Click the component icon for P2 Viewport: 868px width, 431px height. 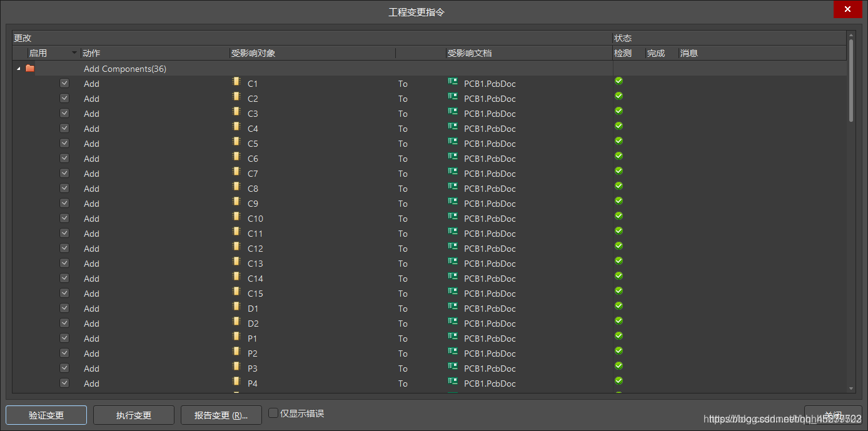tap(236, 351)
